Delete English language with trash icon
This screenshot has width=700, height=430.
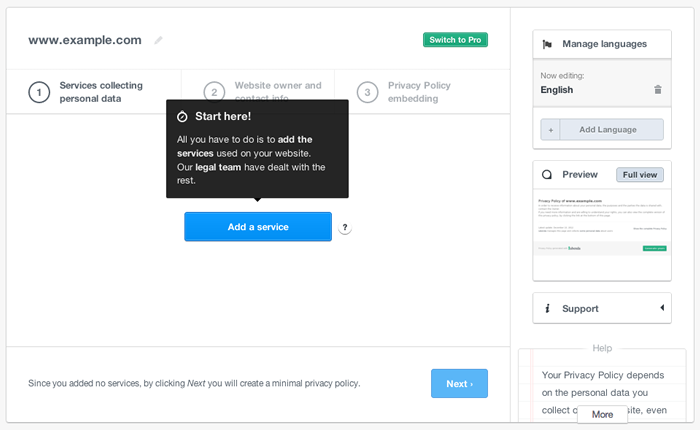click(658, 90)
